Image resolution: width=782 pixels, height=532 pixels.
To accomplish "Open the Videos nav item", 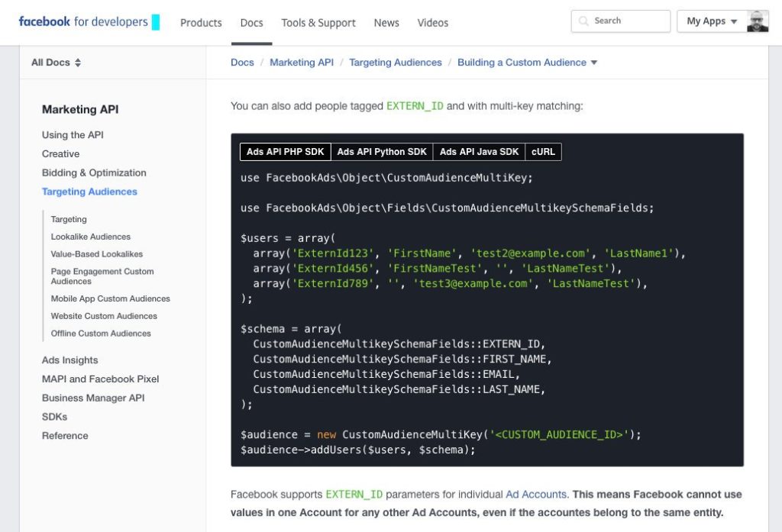I will [433, 23].
